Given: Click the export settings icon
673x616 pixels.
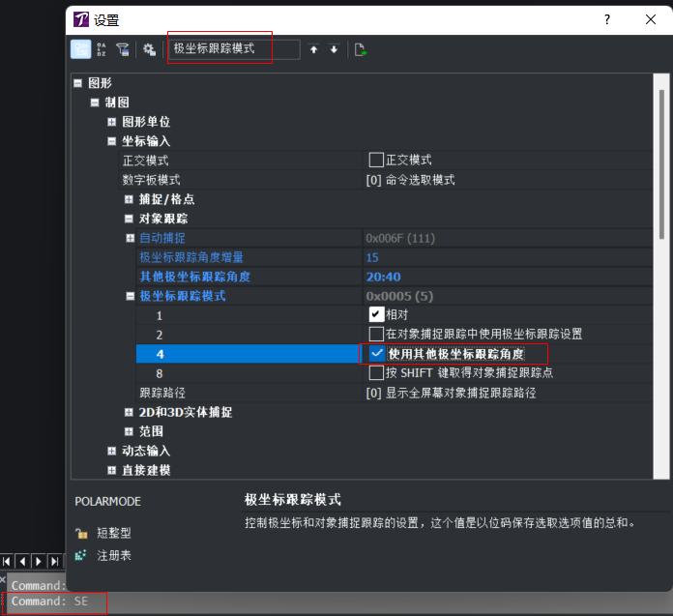Looking at the screenshot, I should (x=361, y=49).
